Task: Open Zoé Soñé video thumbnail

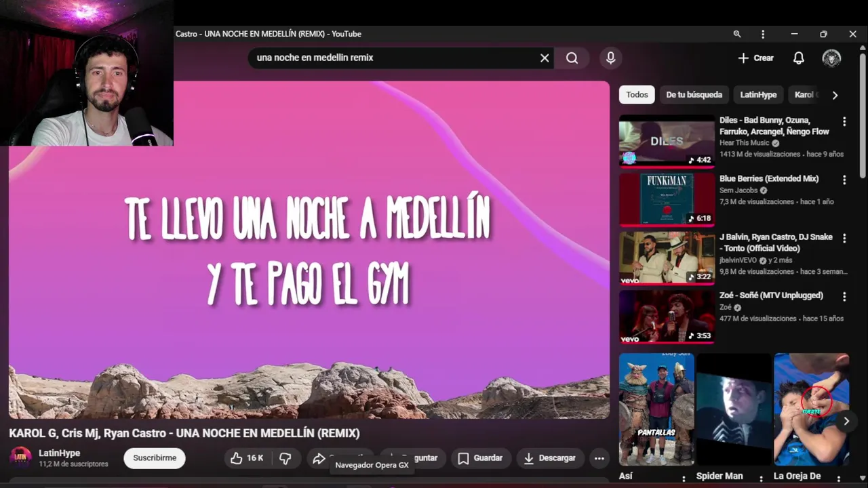Action: point(667,317)
